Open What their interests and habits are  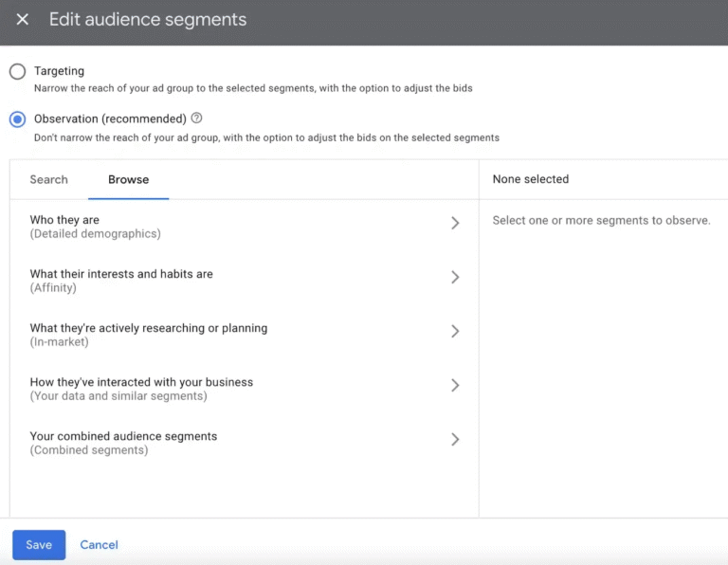[x=121, y=281]
